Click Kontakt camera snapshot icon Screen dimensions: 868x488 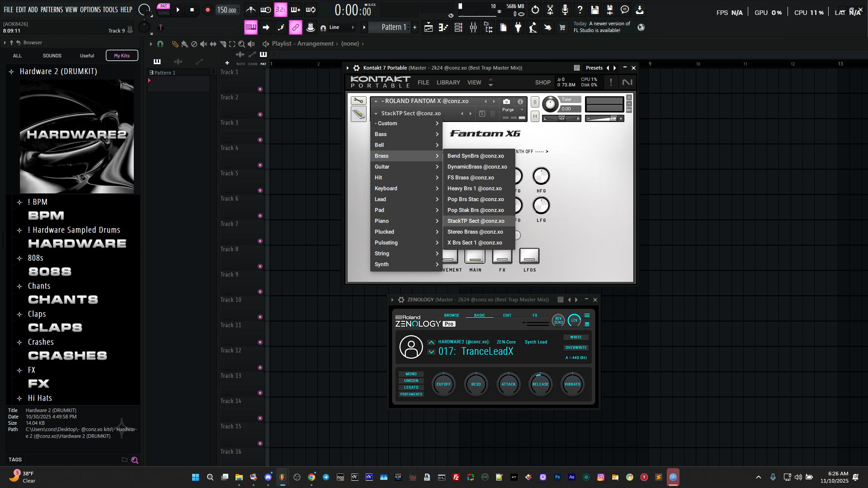506,101
